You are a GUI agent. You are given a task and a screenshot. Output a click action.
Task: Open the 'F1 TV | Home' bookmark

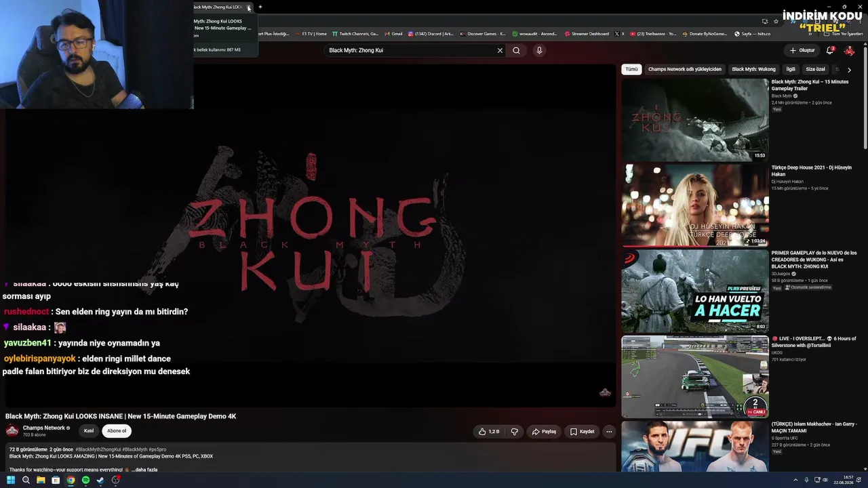point(311,34)
